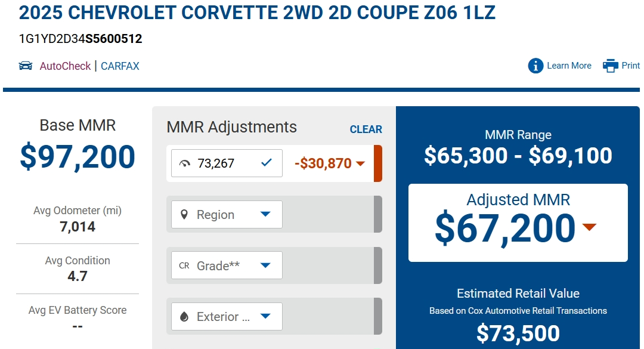
Task: Click the car icon beside AutoCheck
Action: [26, 66]
